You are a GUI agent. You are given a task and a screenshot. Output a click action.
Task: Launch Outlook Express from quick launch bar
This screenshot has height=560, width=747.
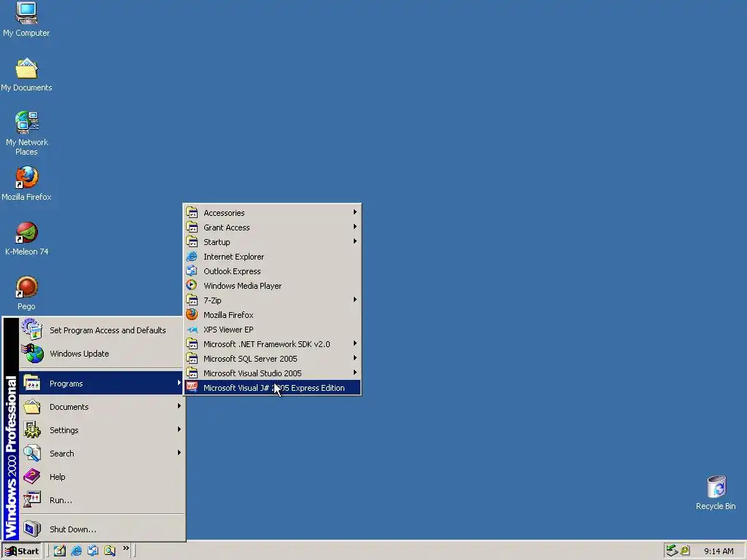(93, 551)
